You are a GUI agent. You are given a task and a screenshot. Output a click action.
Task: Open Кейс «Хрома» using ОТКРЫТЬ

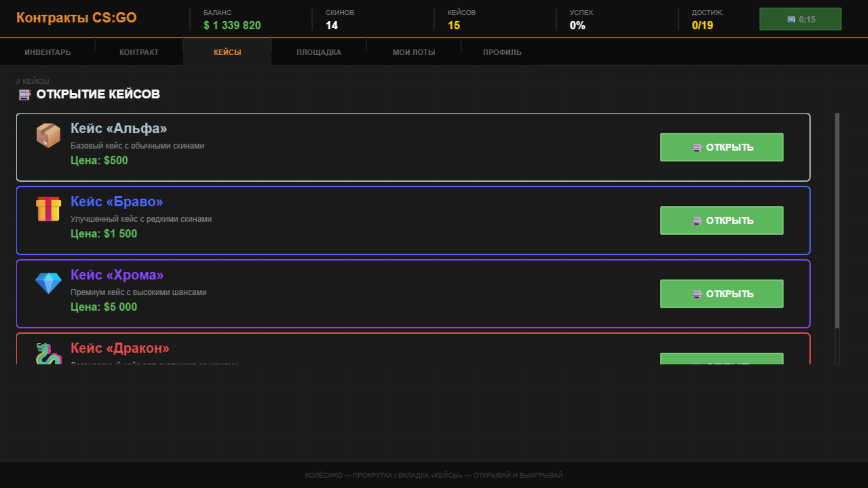pyautogui.click(x=721, y=294)
